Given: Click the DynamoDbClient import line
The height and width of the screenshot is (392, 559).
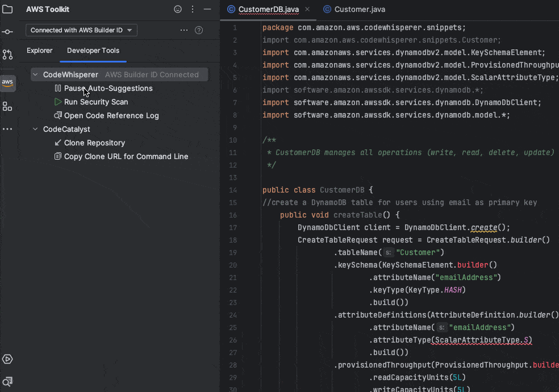Looking at the screenshot, I should pos(402,103).
